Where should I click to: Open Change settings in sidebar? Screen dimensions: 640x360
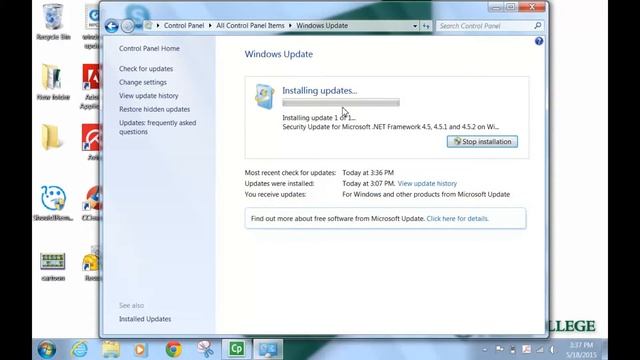(x=143, y=82)
